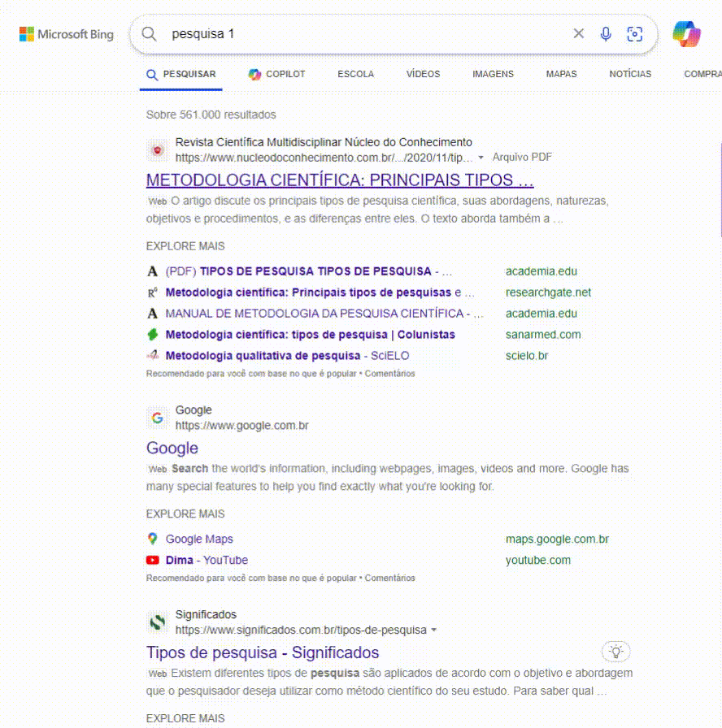The width and height of the screenshot is (722, 728).
Task: Start voice search with microphone icon
Action: [x=606, y=33]
